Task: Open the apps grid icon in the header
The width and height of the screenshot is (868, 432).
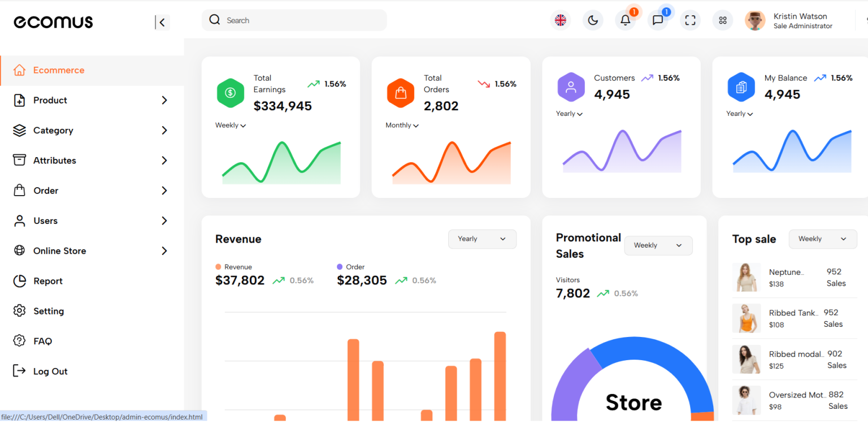Action: (x=722, y=20)
